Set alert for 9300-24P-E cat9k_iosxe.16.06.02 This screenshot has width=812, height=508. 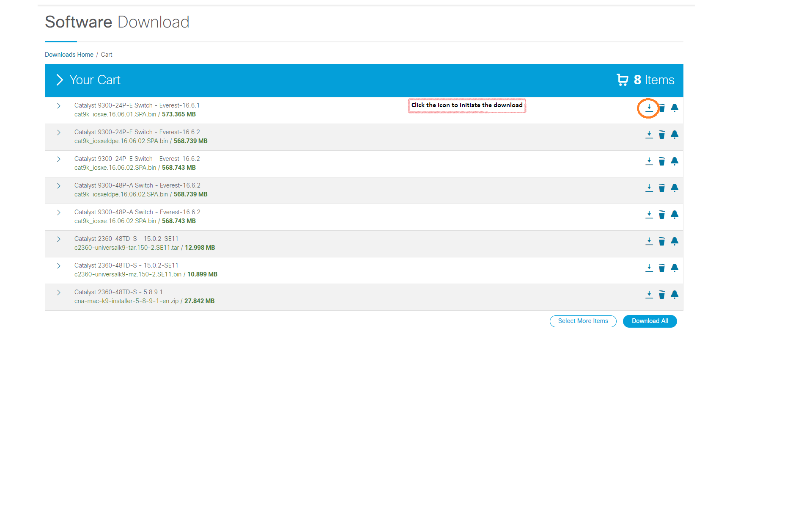(675, 162)
